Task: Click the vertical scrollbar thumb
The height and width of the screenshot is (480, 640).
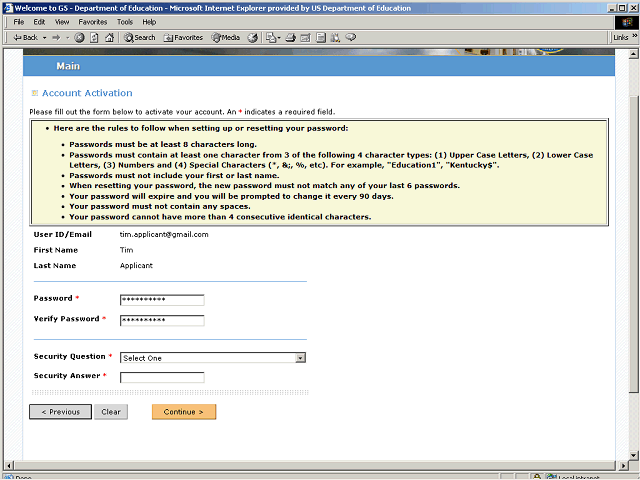Action: (633, 245)
